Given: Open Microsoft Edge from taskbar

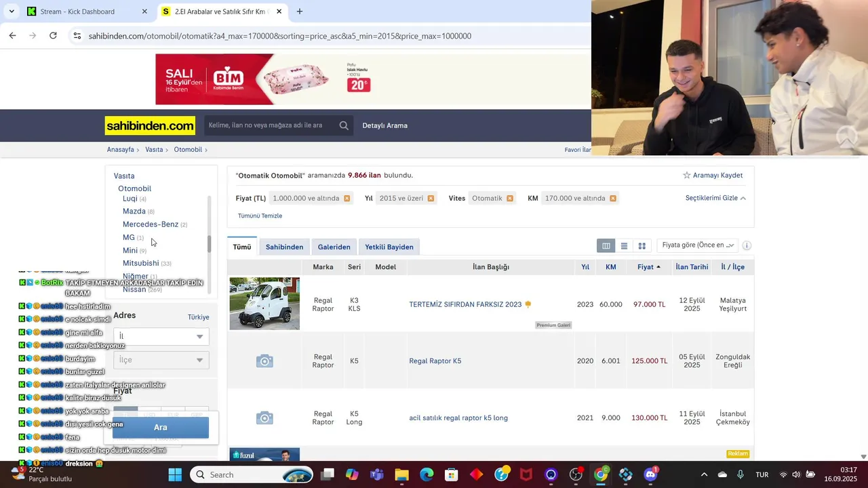Looking at the screenshot, I should coord(427,474).
